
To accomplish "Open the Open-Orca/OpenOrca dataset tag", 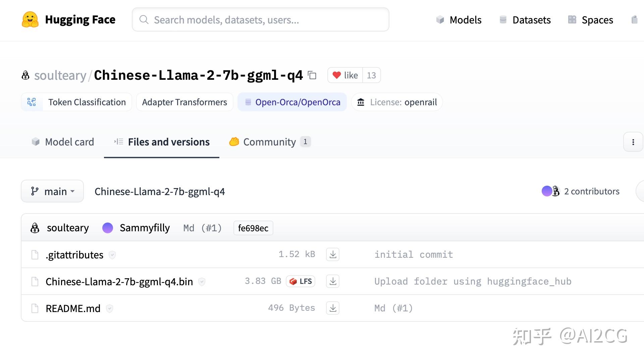I will coord(292,102).
